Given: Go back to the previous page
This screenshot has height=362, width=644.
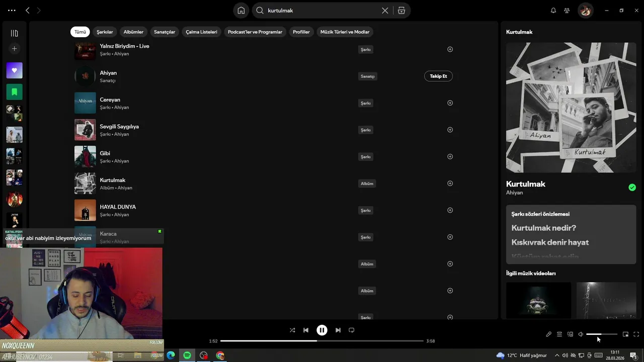Looking at the screenshot, I should click(x=28, y=10).
